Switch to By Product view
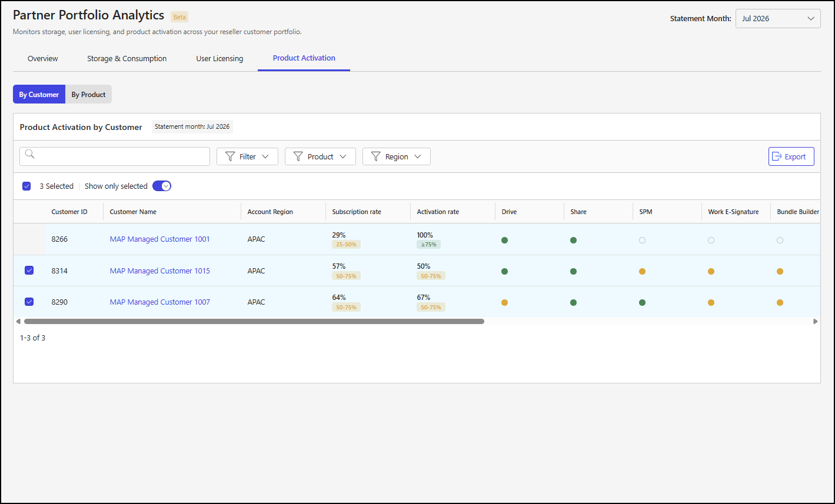 tap(88, 94)
